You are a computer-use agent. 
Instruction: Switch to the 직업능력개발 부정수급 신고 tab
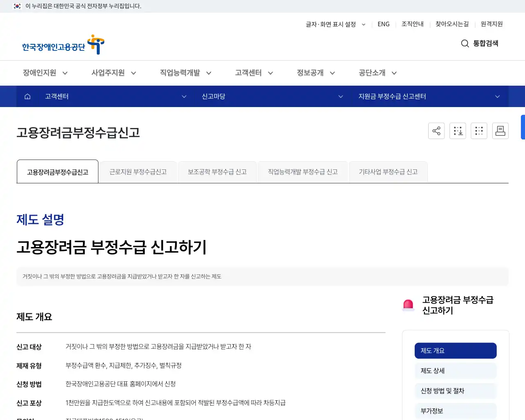click(x=303, y=171)
